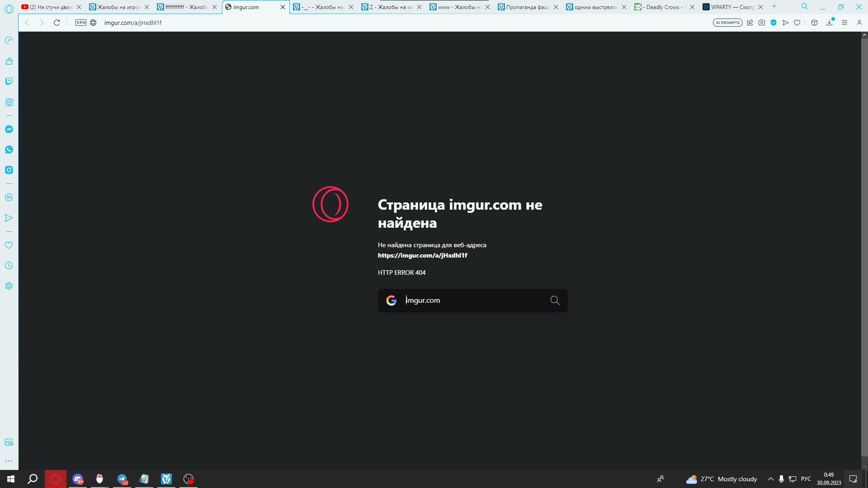This screenshot has height=488, width=868.
Task: Open Easy Setup sliders menu
Action: pos(844,23)
